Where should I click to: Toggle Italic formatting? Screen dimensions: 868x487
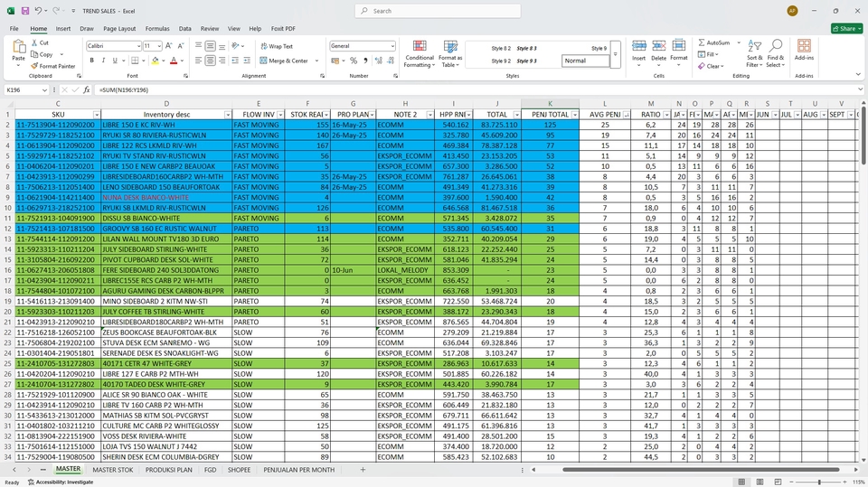pos(103,61)
